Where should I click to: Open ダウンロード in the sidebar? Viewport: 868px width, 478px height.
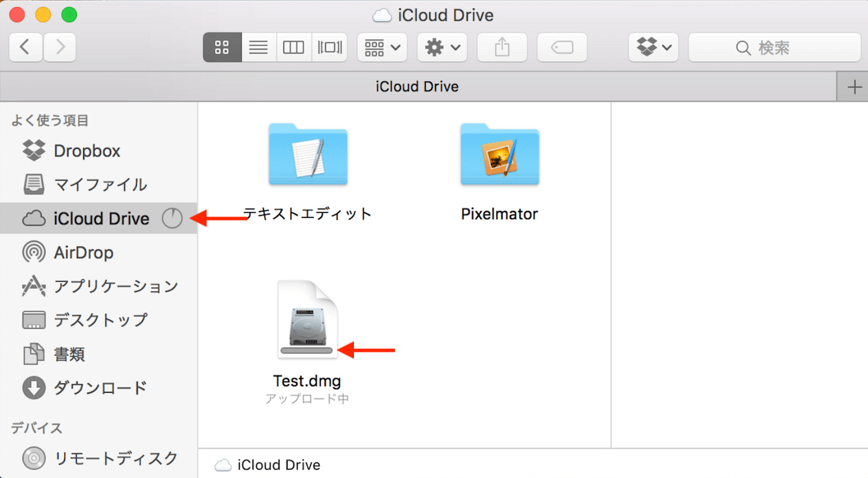pyautogui.click(x=99, y=388)
